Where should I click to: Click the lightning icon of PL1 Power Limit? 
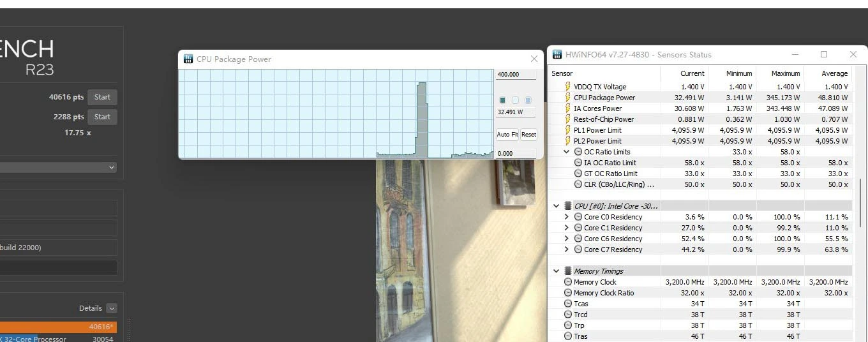click(567, 130)
